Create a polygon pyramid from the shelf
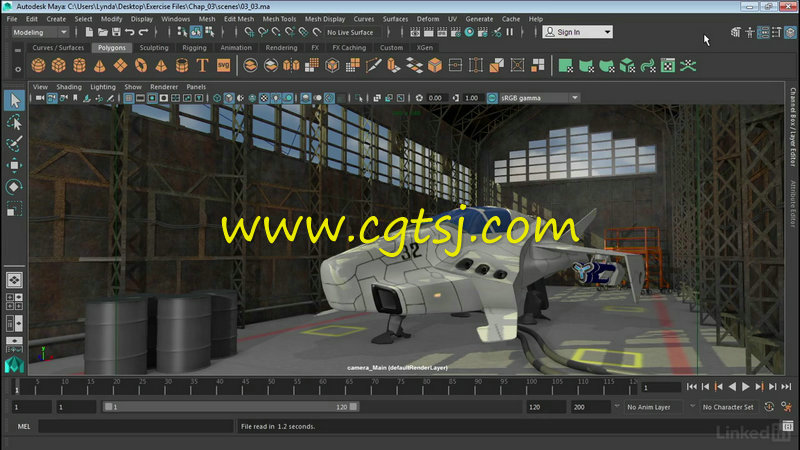 pyautogui.click(x=161, y=65)
